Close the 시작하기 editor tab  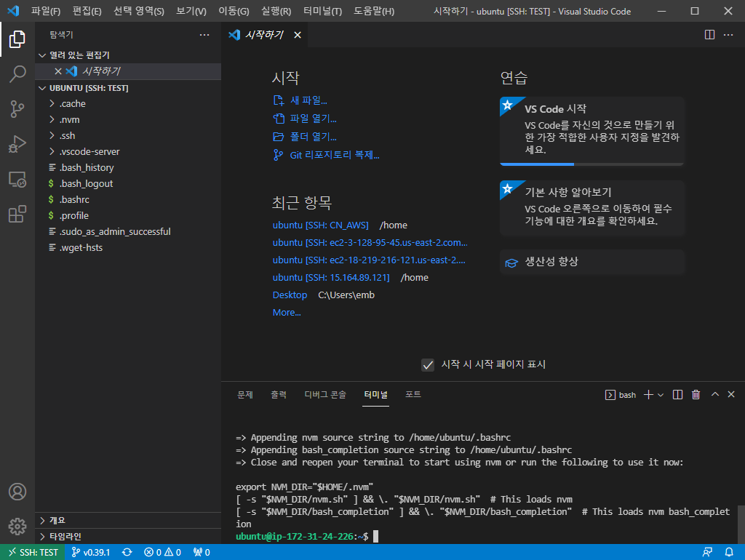pos(298,35)
